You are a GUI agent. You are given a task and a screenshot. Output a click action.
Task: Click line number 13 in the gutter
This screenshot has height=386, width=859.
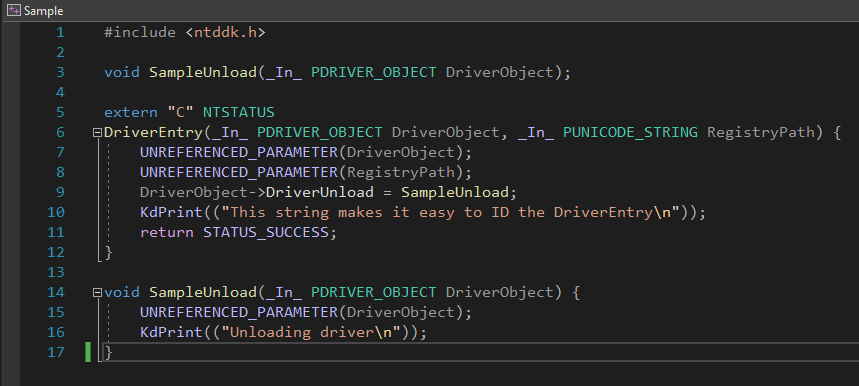tap(56, 272)
